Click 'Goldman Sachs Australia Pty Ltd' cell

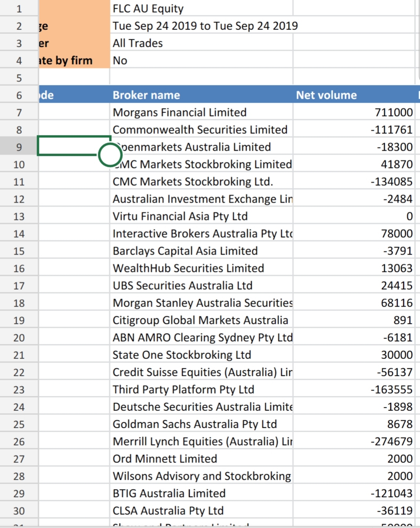click(201, 424)
